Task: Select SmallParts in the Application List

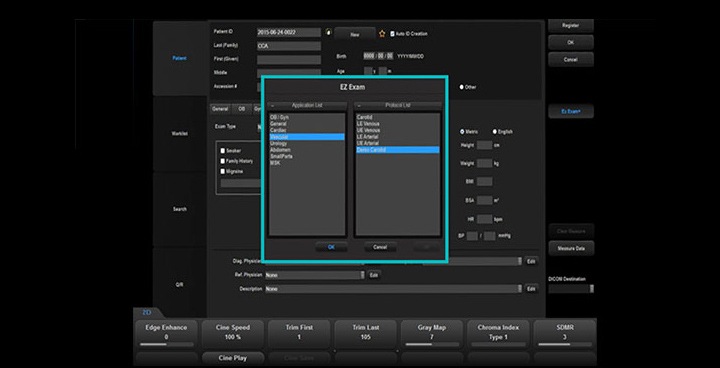Action: point(307,156)
